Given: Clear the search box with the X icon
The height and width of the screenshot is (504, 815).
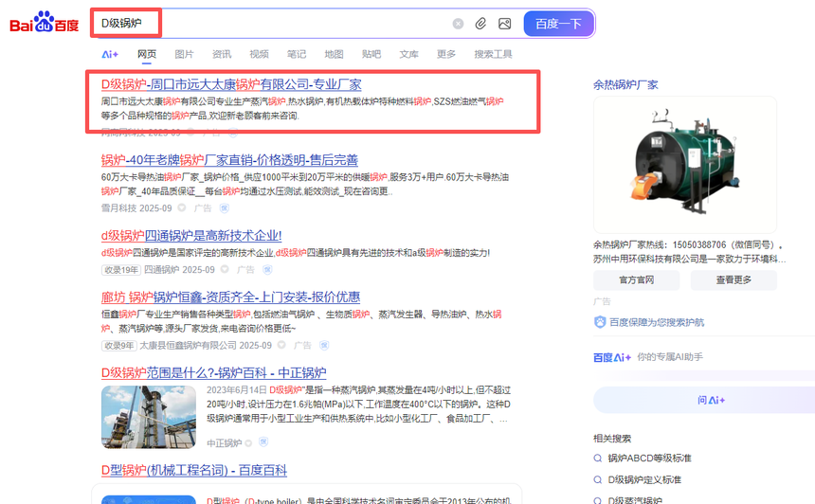Looking at the screenshot, I should pos(458,24).
